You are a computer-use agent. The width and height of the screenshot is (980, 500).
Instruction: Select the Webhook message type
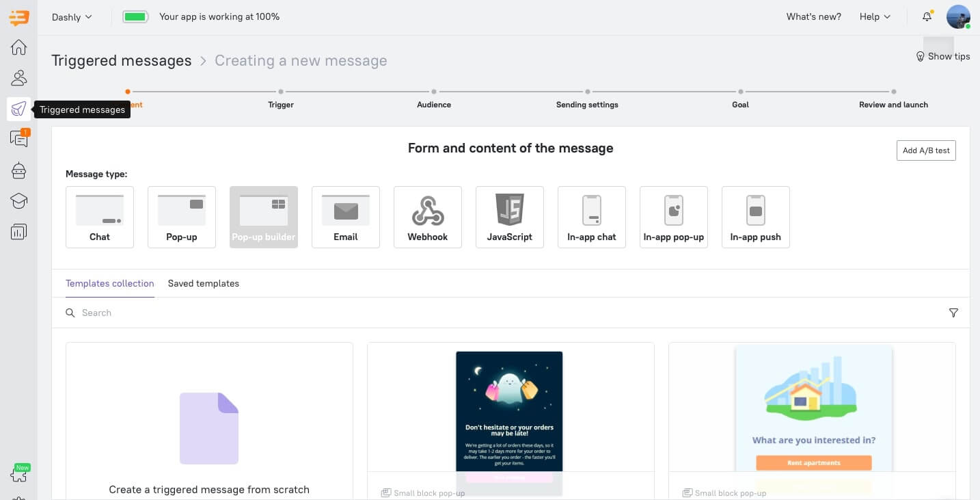(x=428, y=217)
